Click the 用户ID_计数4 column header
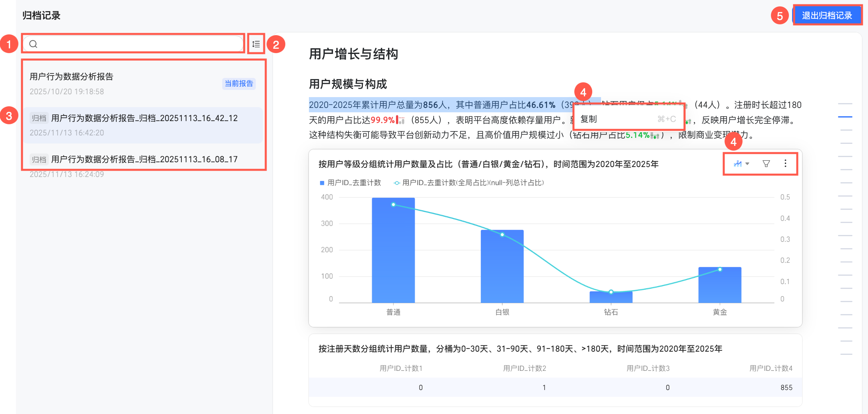 tap(771, 368)
